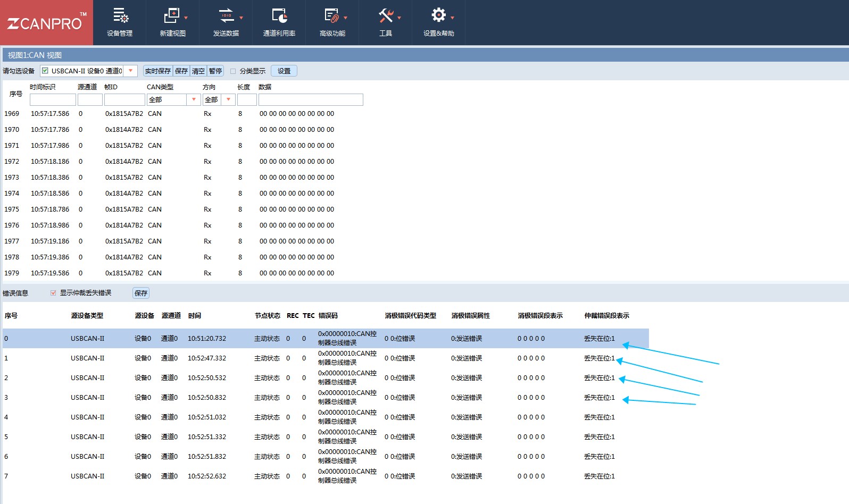The image size is (849, 504).
Task: Click the 设置&帮助 gear icon
Action: [x=438, y=15]
